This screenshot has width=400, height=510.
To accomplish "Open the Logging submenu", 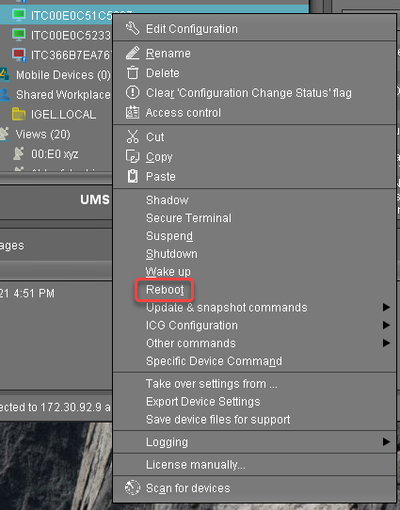I will pos(386,442).
